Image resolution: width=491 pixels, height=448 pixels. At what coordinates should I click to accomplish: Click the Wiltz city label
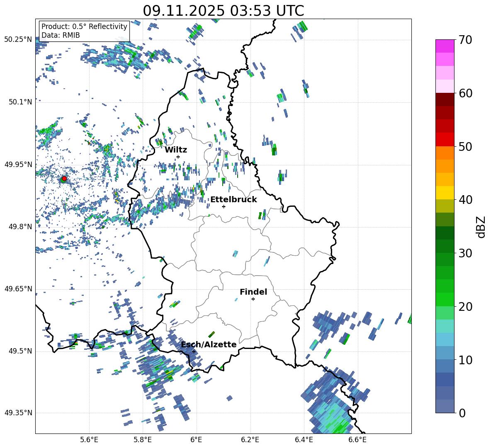pos(176,150)
